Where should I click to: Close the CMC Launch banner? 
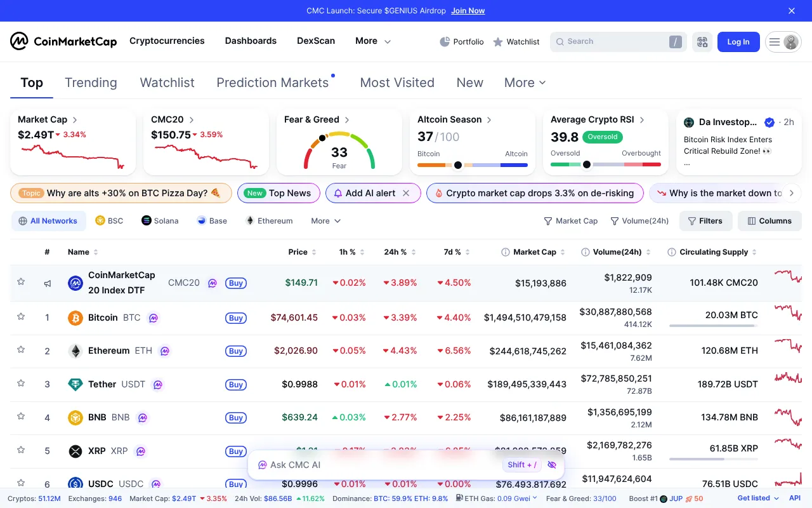(792, 11)
